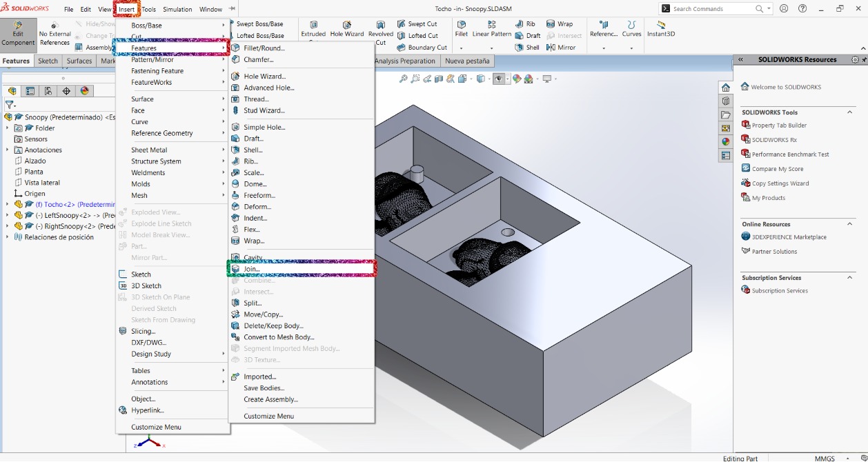This screenshot has height=462, width=868.
Task: Click the Previous View icon
Action: [427, 79]
